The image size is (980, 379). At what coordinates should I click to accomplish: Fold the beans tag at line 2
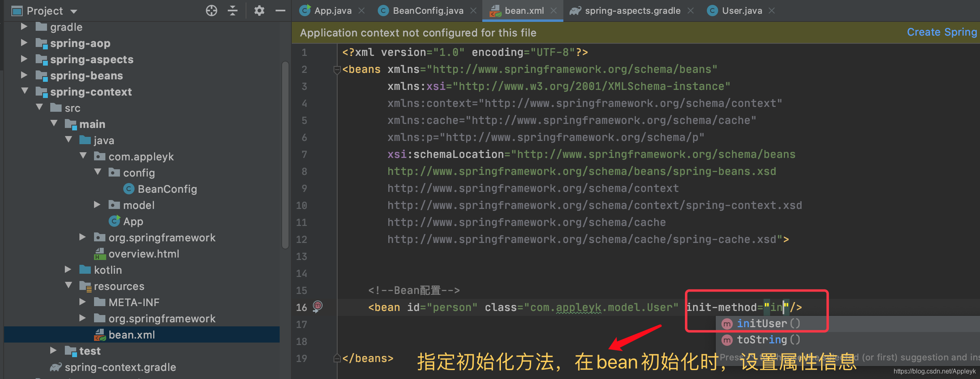pyautogui.click(x=336, y=70)
